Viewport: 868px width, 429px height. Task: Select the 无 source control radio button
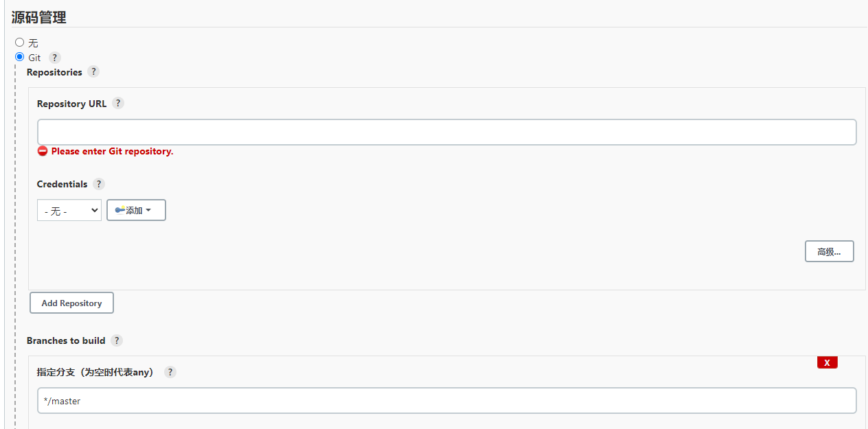click(x=20, y=43)
